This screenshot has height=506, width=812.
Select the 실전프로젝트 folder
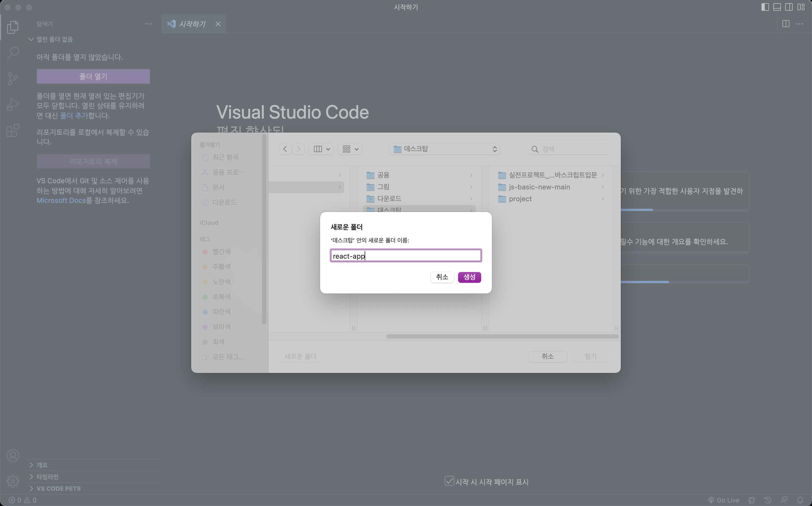tap(551, 175)
